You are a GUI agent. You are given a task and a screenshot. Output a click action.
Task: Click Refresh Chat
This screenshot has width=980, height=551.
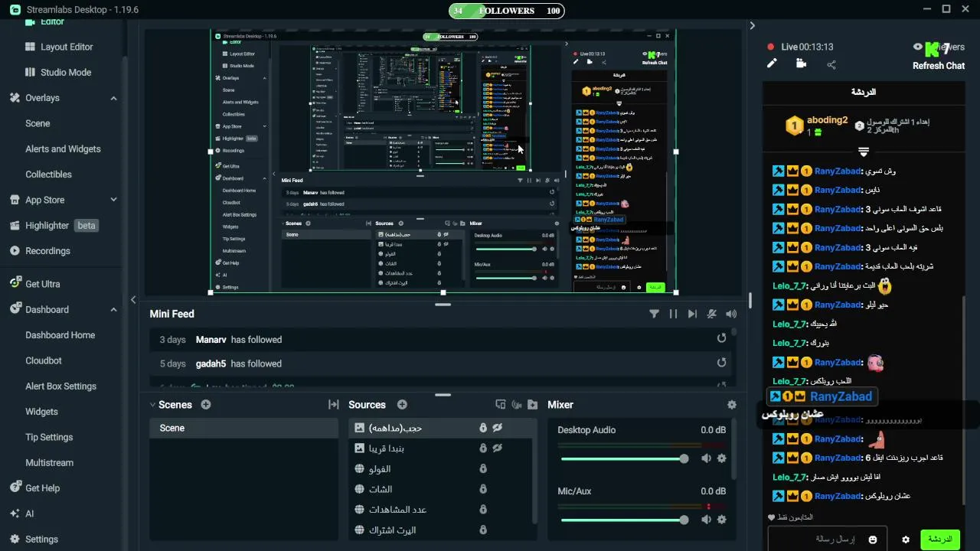(938, 66)
